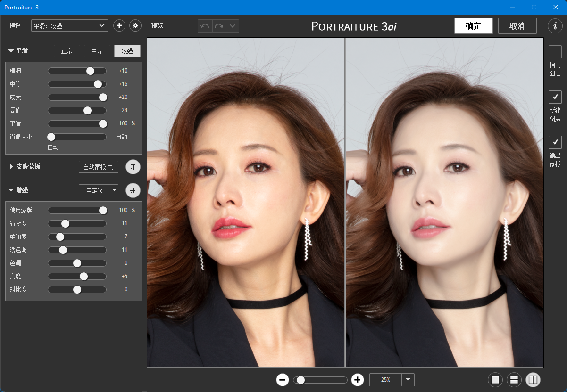567x392 pixels.
Task: Click the preview zoom slider handle
Action: click(x=300, y=380)
